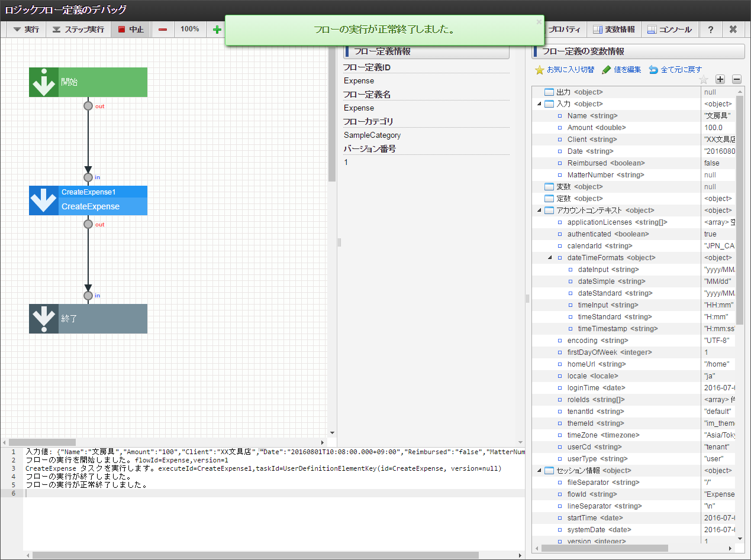
Task: Select the 出力 object row
Action: (634, 92)
